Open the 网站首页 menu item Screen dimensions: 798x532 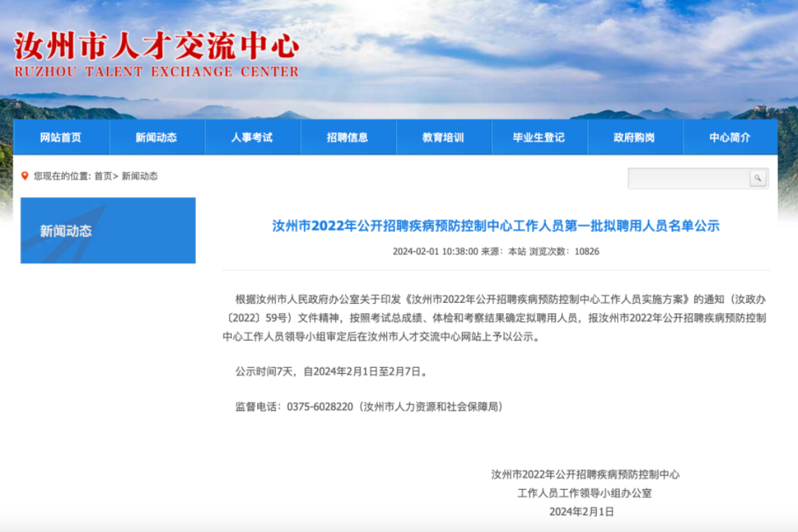[61, 137]
